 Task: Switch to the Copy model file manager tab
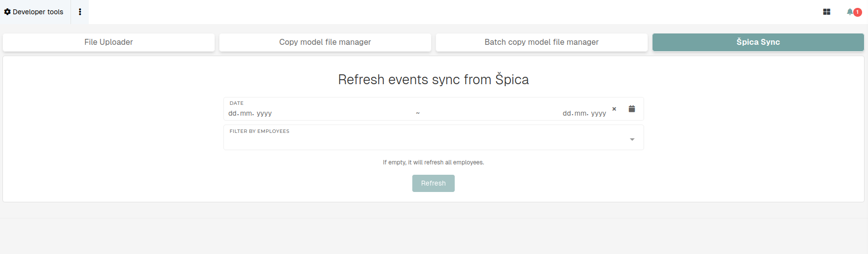click(x=325, y=42)
